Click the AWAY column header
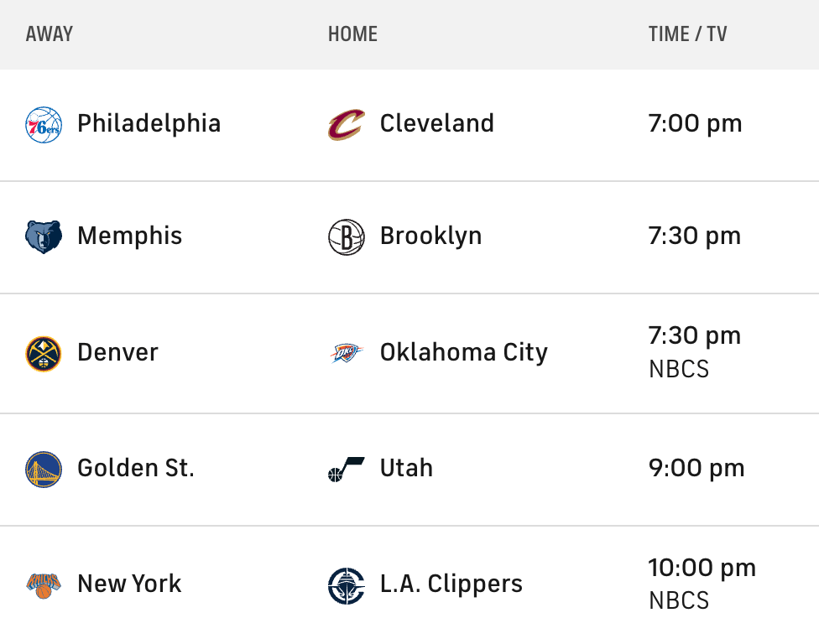The image size is (819, 644). coord(50,34)
